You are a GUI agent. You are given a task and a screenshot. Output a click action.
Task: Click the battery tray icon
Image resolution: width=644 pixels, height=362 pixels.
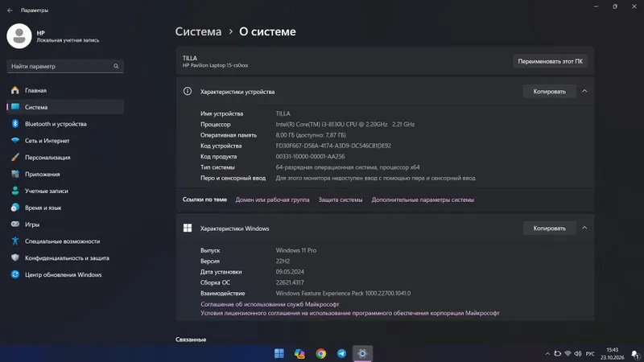[557, 353]
